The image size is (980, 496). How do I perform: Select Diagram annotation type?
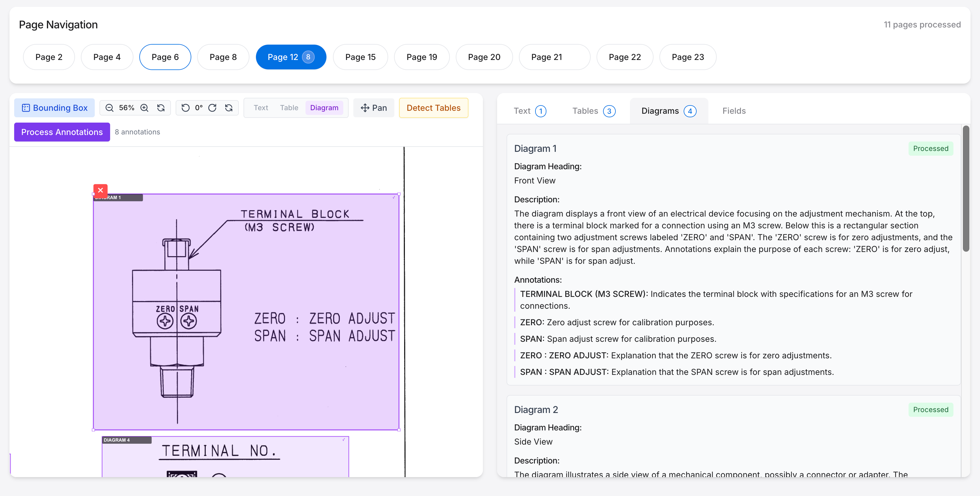point(324,108)
